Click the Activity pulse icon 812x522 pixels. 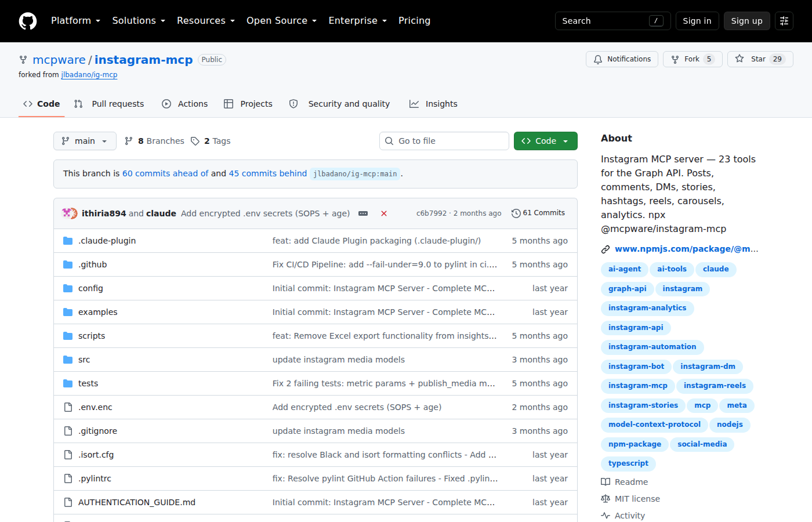point(606,516)
